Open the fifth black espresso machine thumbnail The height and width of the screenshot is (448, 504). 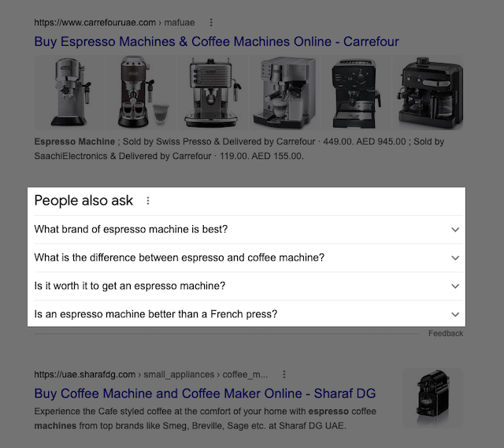[356, 93]
